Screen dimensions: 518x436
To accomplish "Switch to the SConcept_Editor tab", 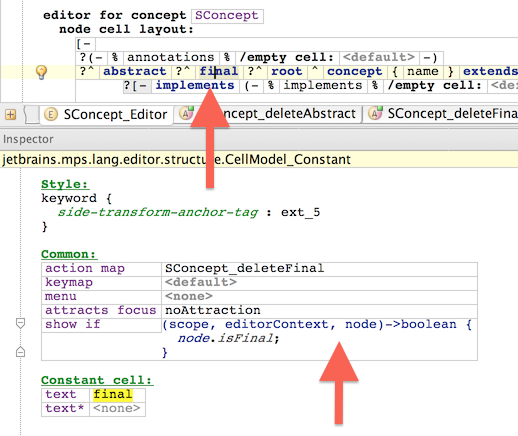I will point(107,115).
